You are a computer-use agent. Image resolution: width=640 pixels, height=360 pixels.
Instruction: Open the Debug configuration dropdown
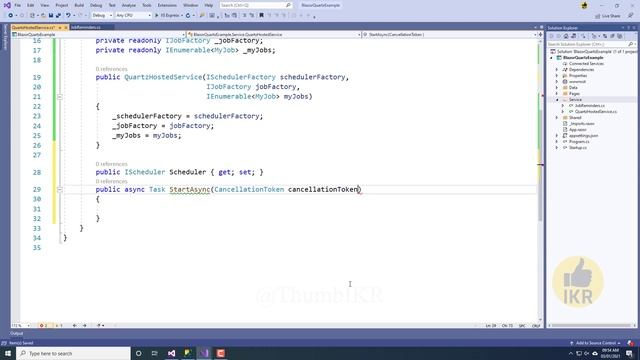pyautogui.click(x=102, y=16)
